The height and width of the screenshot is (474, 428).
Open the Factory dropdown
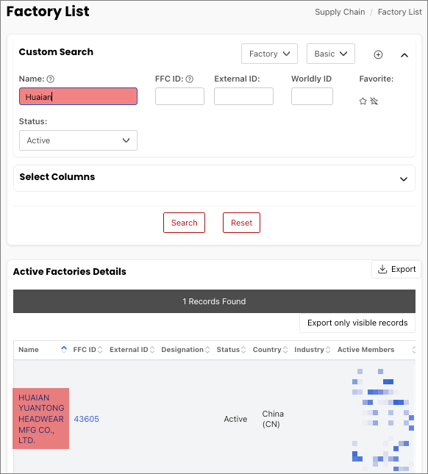pos(269,54)
